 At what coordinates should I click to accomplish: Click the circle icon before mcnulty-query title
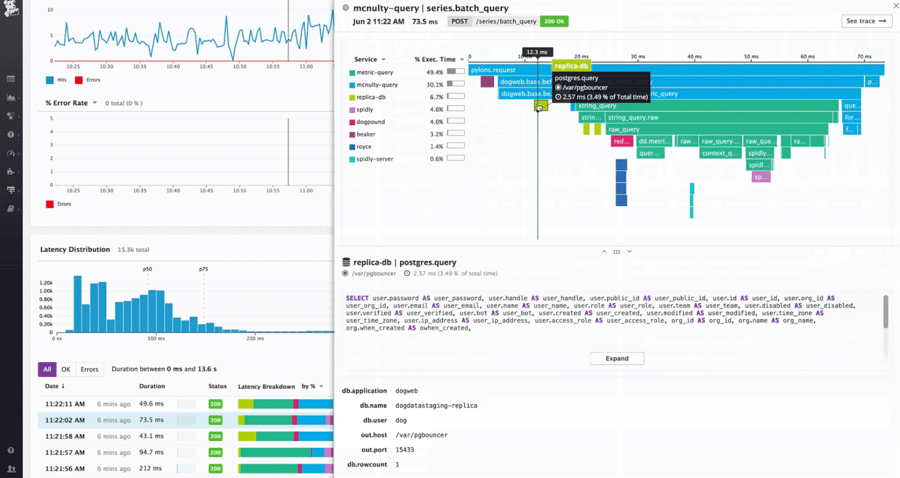tap(346, 8)
